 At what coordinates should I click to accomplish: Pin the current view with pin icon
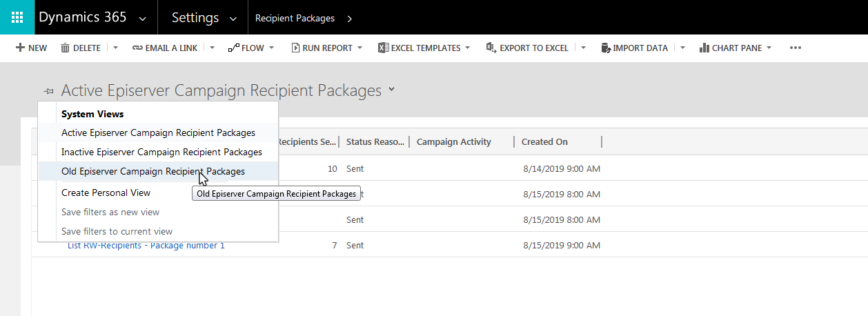point(48,91)
